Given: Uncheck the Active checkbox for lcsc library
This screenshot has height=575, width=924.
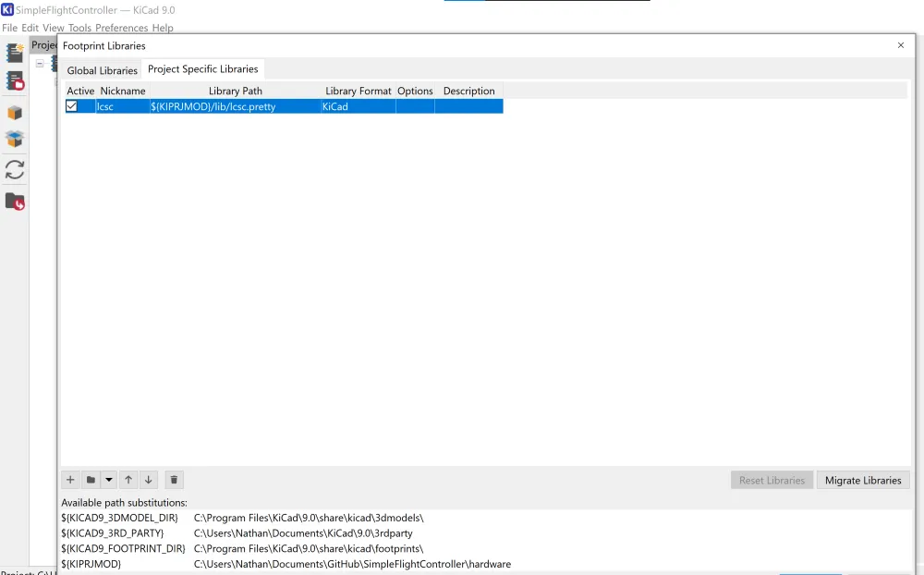Looking at the screenshot, I should [x=72, y=106].
